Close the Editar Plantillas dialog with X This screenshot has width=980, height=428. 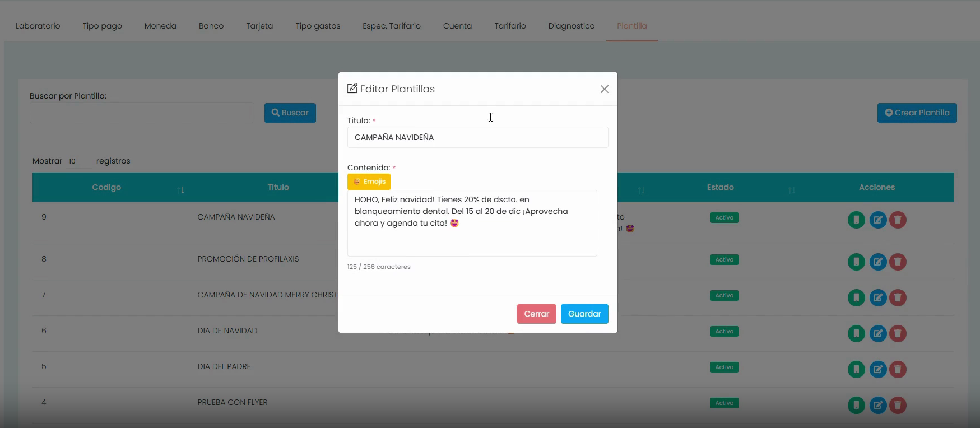coord(604,89)
